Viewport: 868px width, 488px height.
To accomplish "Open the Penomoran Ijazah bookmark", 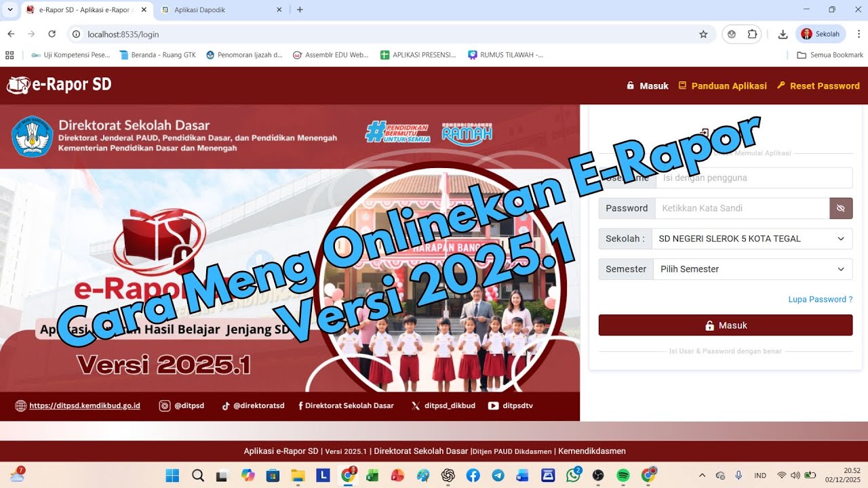I will pos(244,55).
